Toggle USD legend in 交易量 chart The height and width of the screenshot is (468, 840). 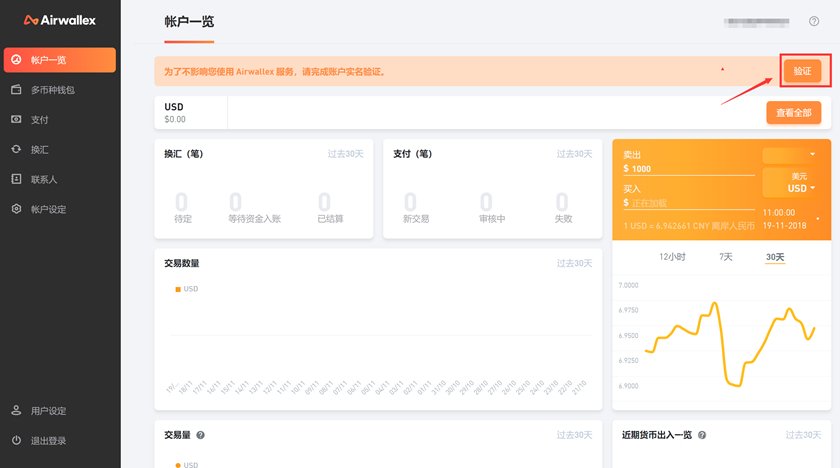tap(186, 464)
